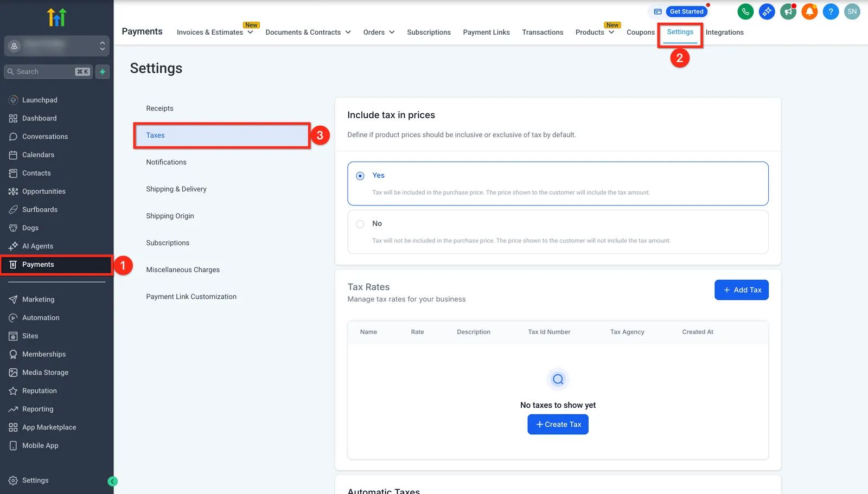Expand Documents & Contracts dropdown

click(x=308, y=32)
